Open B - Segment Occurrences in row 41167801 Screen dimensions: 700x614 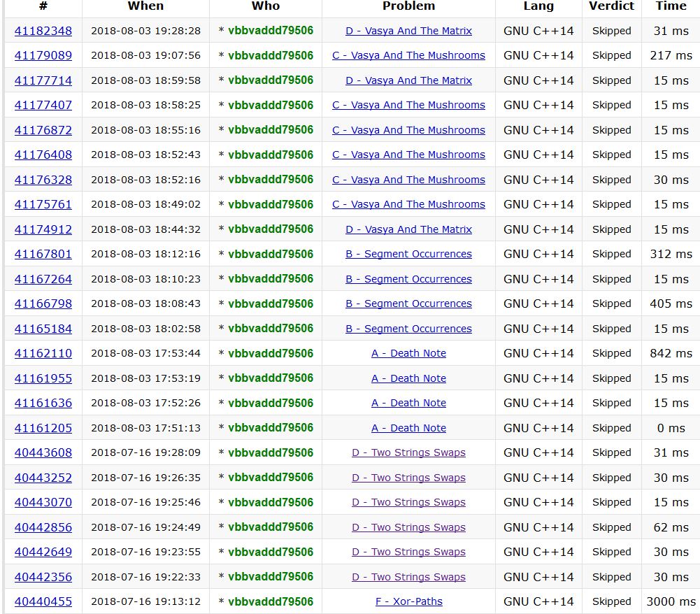pyautogui.click(x=408, y=254)
